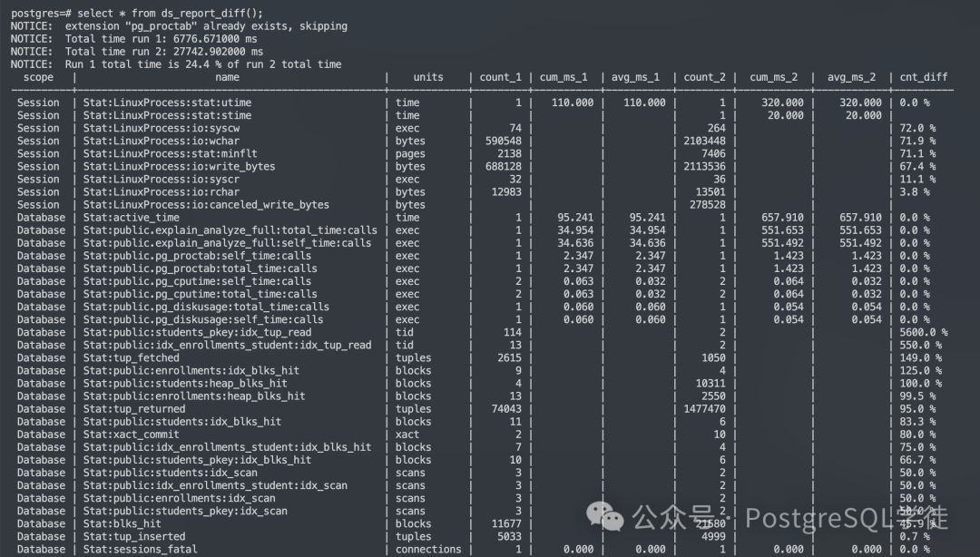Click the 'units' column header
Viewport: 980px width, 557px height.
428,77
